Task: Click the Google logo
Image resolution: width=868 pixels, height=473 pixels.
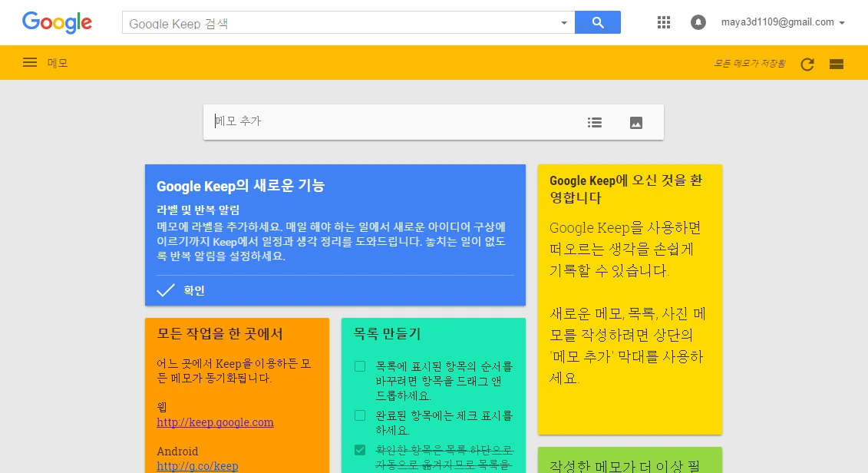Action: pos(57,23)
